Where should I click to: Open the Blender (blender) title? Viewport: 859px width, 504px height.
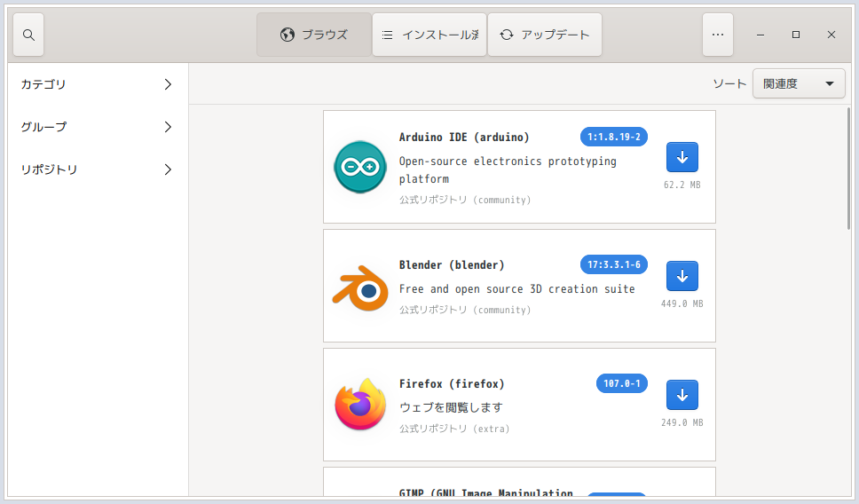point(452,265)
